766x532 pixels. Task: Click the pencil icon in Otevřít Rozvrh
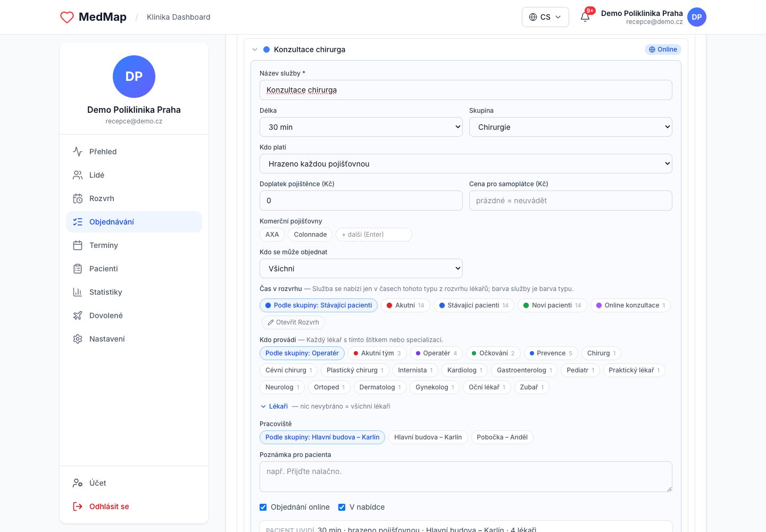pos(271,322)
